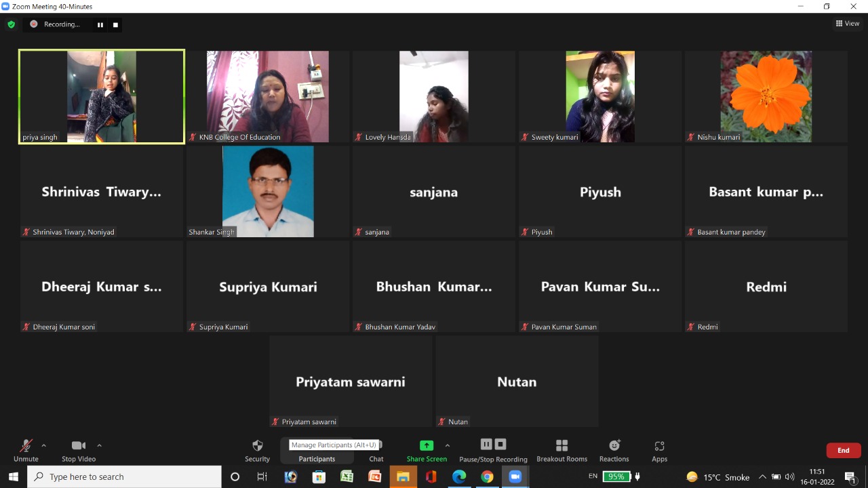Click the Piyush participant tile
This screenshot has height=488, width=868.
(600, 191)
